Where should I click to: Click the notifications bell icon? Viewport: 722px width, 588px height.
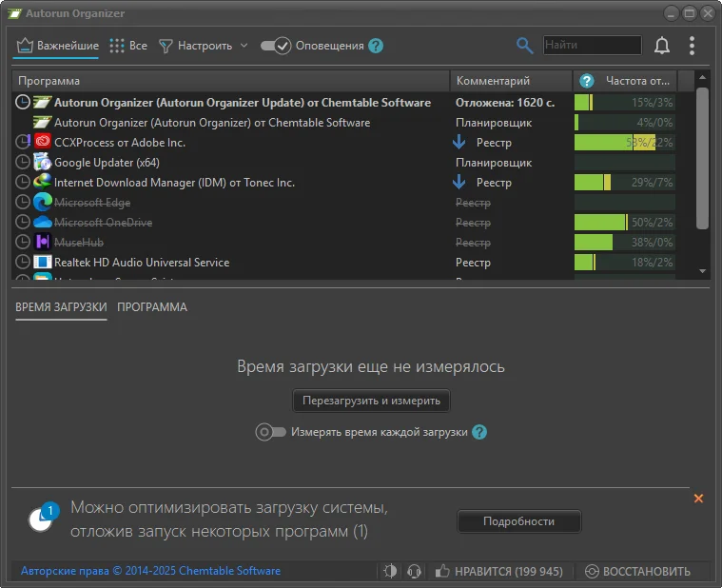click(662, 46)
